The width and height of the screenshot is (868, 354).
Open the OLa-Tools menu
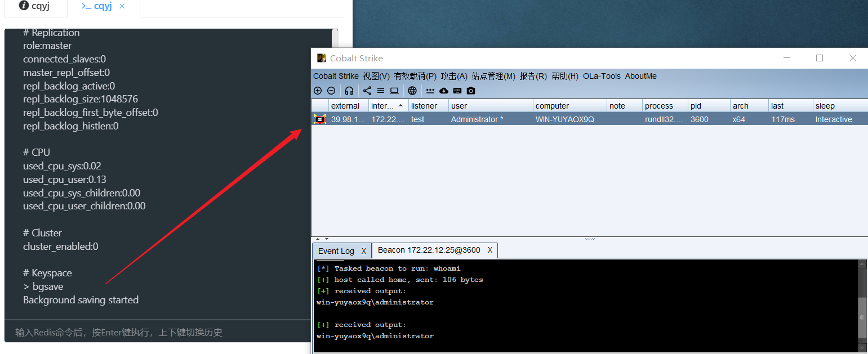tap(602, 76)
